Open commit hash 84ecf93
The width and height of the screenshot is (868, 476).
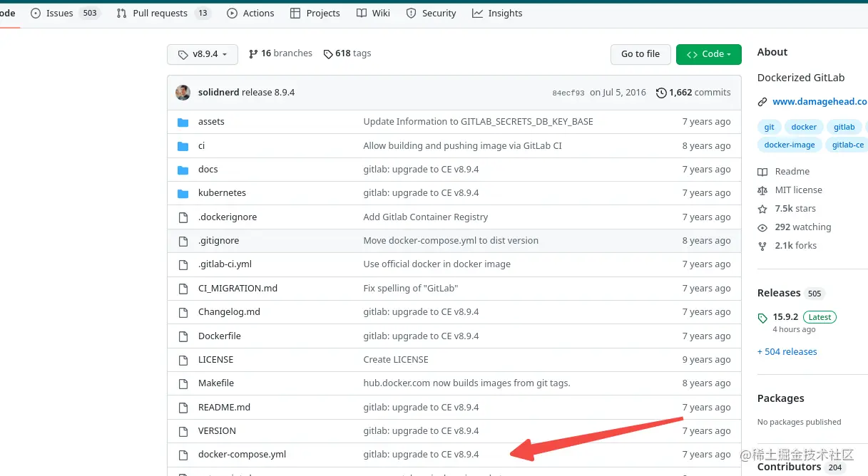pos(568,93)
